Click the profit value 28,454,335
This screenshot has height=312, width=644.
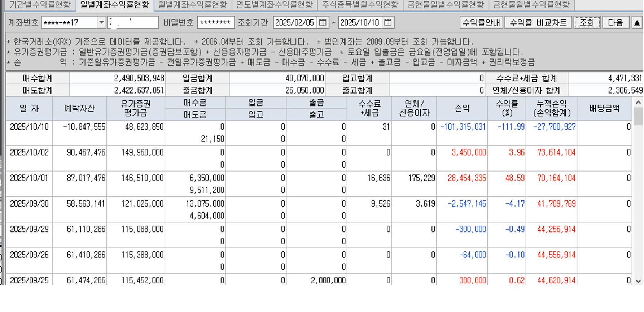467,178
